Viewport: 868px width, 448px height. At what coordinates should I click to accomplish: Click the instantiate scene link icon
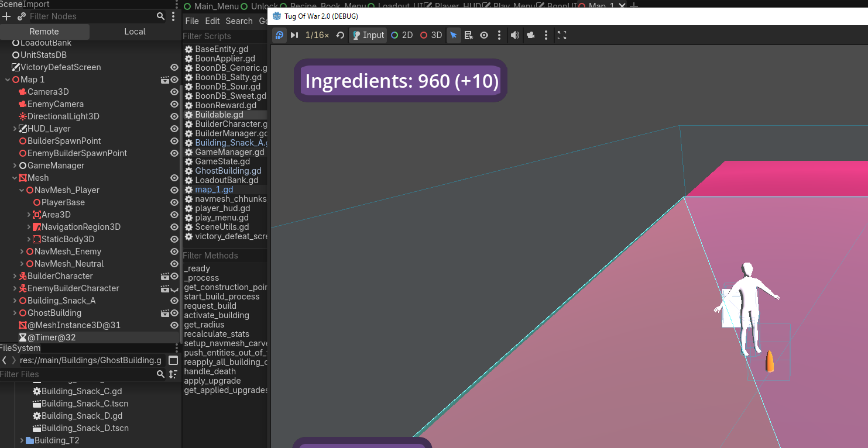click(x=22, y=16)
